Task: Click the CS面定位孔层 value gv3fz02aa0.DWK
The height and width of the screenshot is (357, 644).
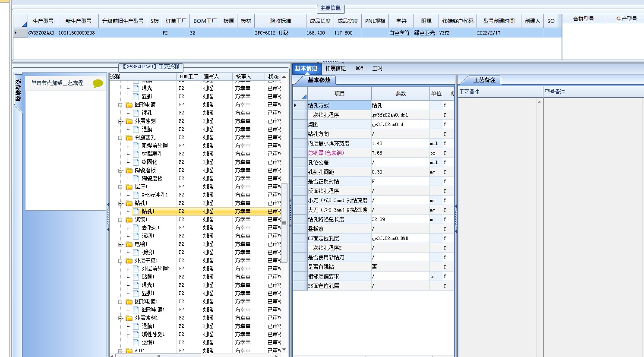Action: (400, 238)
